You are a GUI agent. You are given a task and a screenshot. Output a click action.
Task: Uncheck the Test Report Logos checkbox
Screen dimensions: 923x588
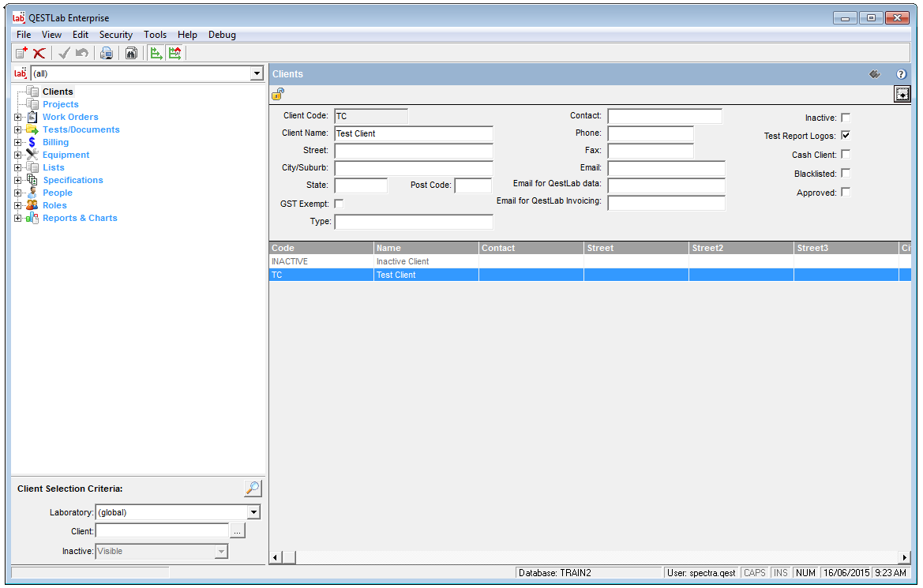coord(846,136)
